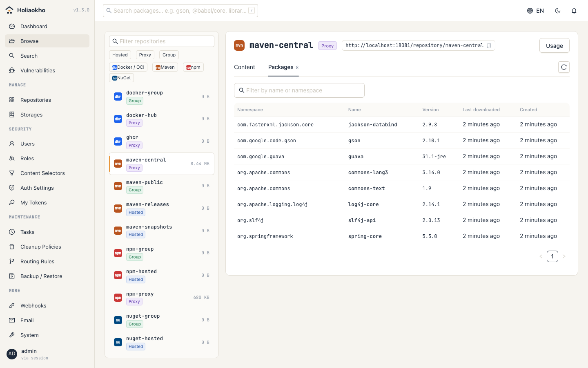This screenshot has height=368, width=588.
Task: Click the System wrench icon
Action: tap(12, 335)
